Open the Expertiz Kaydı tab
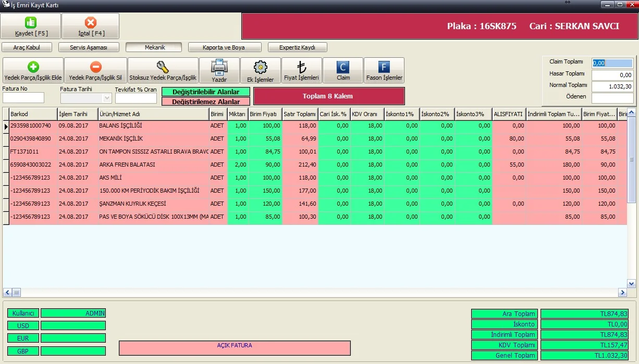 click(297, 47)
